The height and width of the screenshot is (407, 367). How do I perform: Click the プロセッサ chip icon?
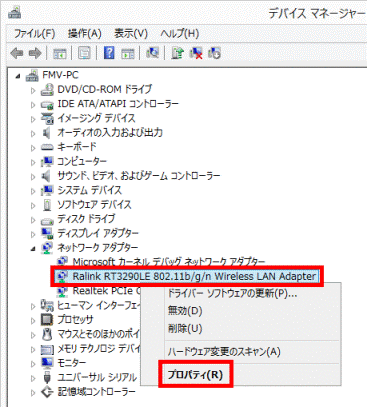click(x=47, y=320)
